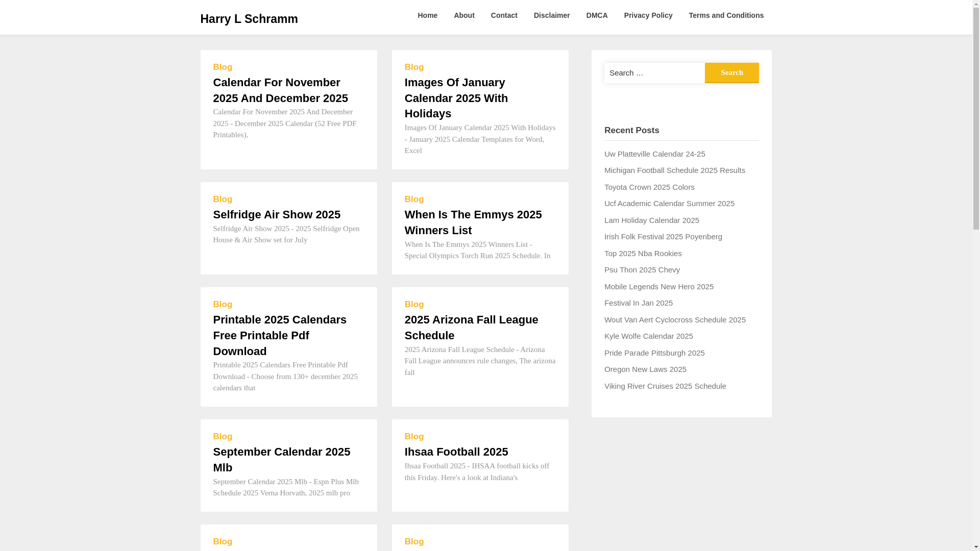
Task: Open Calendar For November 2025 And December 2025 post
Action: pyautogui.click(x=281, y=90)
